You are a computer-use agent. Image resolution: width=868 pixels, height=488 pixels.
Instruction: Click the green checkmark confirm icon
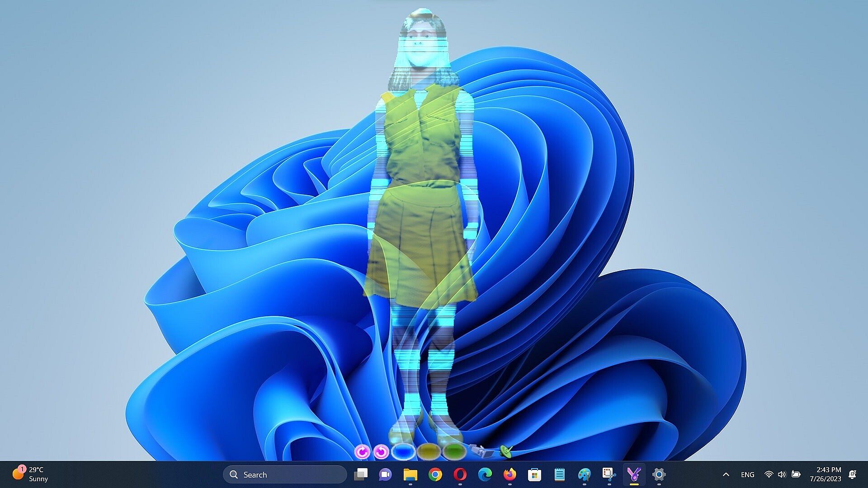(x=506, y=450)
